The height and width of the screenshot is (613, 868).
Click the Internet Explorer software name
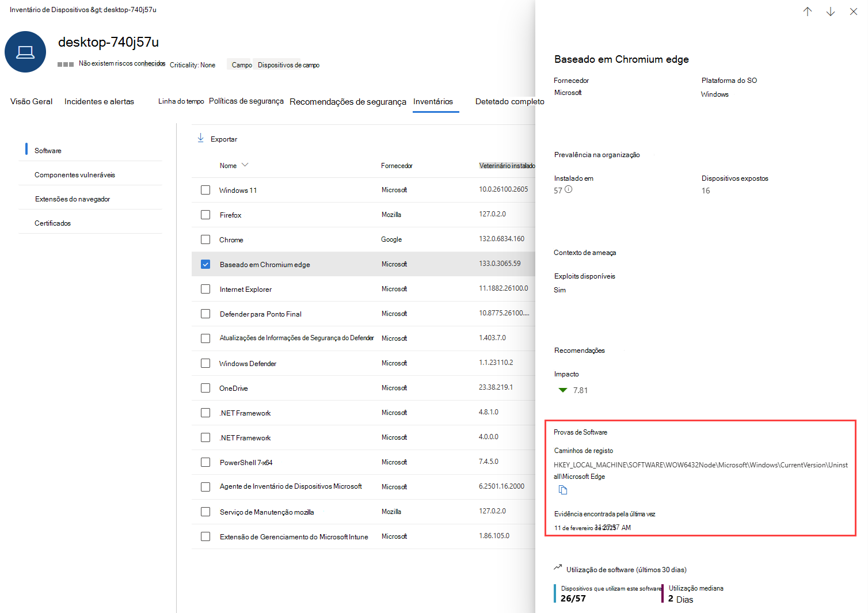[246, 290]
